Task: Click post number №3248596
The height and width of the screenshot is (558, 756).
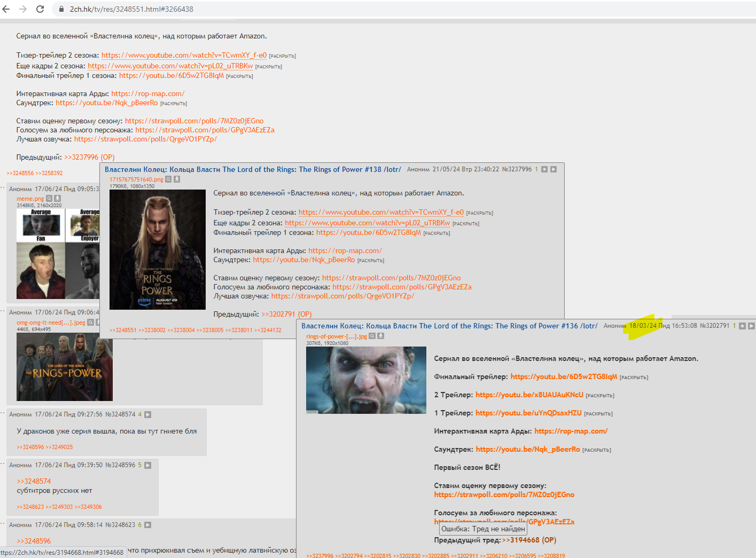Action: pos(120,465)
